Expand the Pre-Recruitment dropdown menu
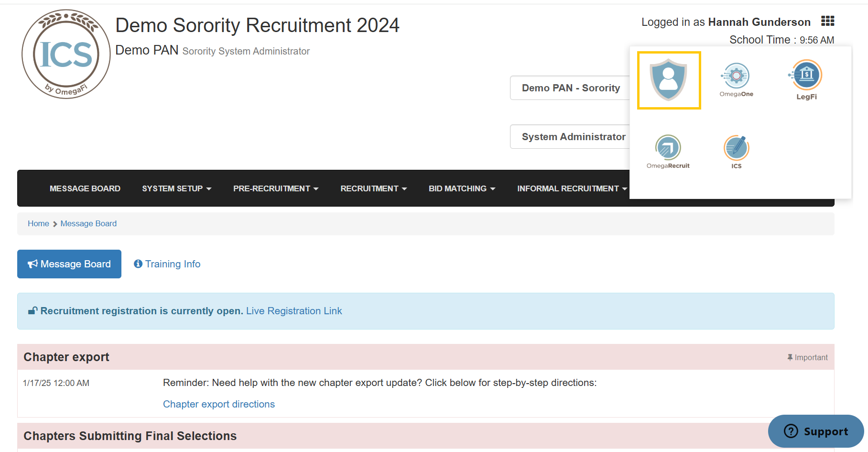This screenshot has height=452, width=868. point(275,188)
